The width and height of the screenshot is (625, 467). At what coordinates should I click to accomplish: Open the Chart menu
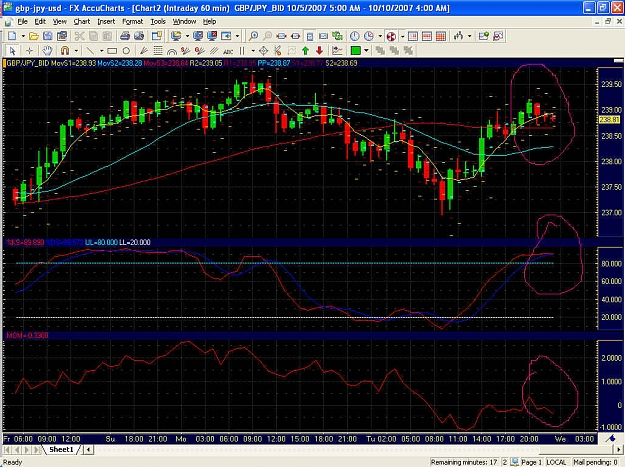(x=82, y=22)
